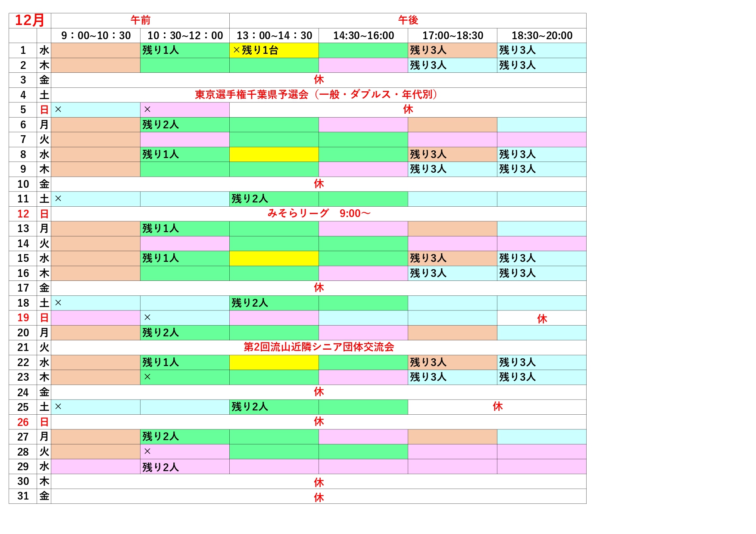Select 休 on day 3 row
756x534 pixels.
(x=319, y=80)
